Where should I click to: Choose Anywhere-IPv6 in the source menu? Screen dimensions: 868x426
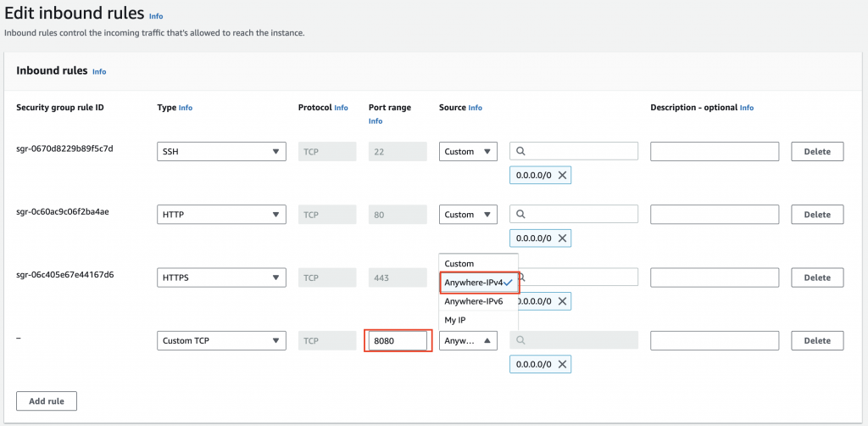(473, 300)
